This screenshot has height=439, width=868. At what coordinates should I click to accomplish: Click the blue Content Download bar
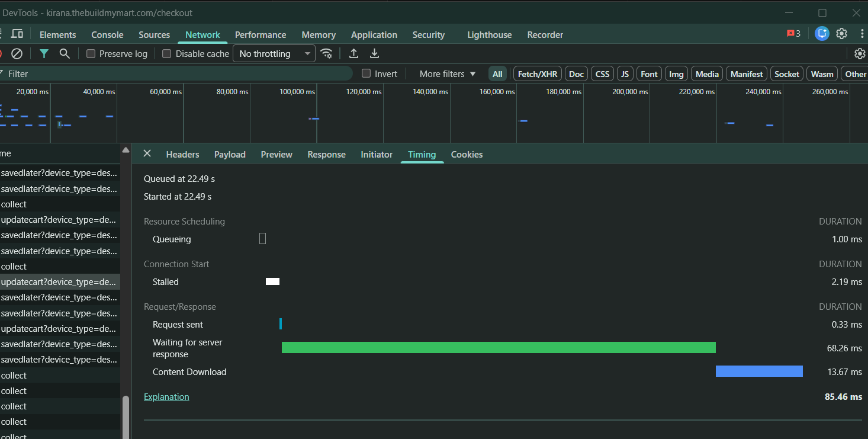pos(759,371)
